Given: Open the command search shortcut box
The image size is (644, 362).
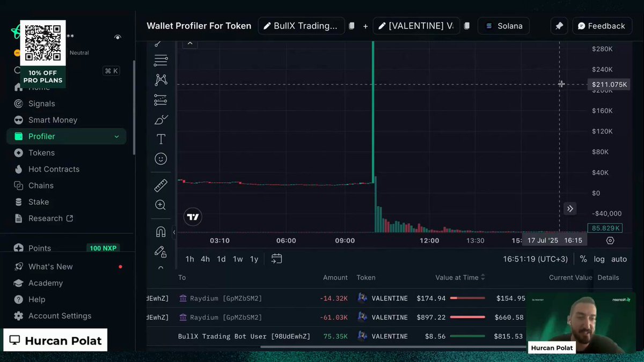Looking at the screenshot, I should pyautogui.click(x=112, y=71).
